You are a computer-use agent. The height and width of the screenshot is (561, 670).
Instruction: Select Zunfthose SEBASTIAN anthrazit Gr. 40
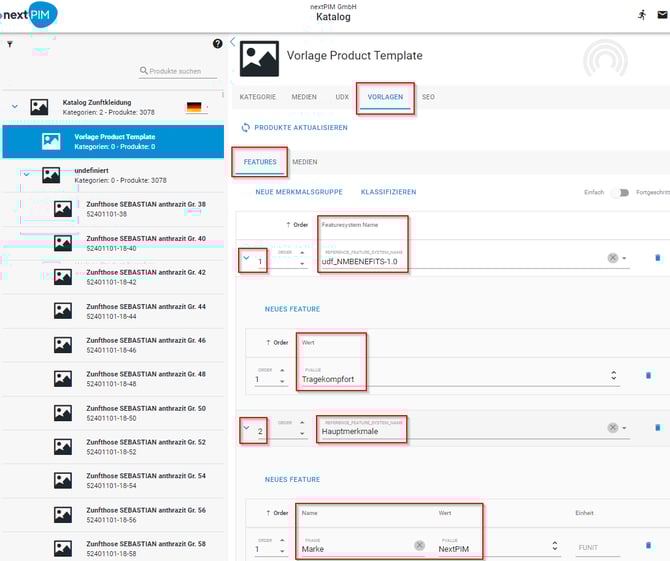113,243
